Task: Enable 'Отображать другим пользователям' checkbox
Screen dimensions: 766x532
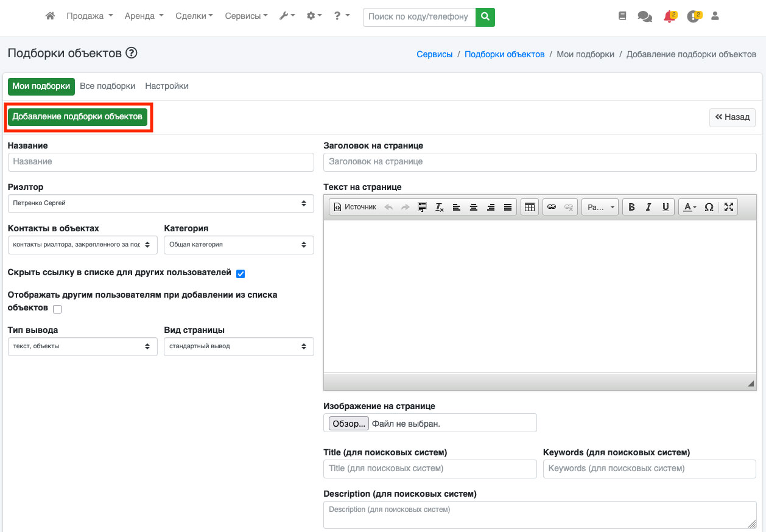Action: (x=57, y=309)
